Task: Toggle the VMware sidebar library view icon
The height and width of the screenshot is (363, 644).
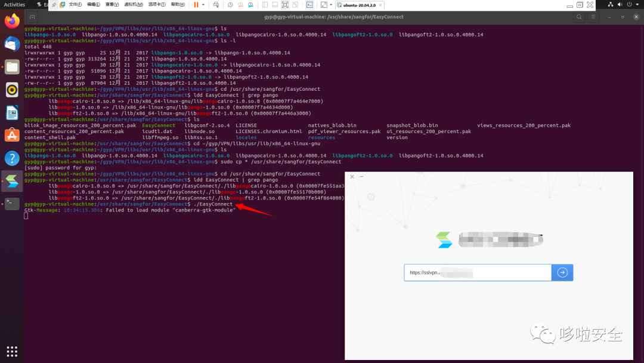Action: pos(265,5)
